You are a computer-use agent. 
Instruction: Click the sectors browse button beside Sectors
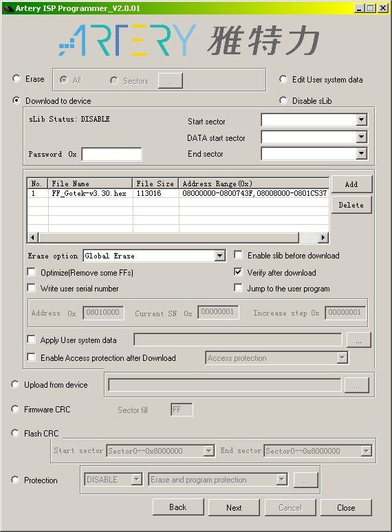tap(171, 80)
